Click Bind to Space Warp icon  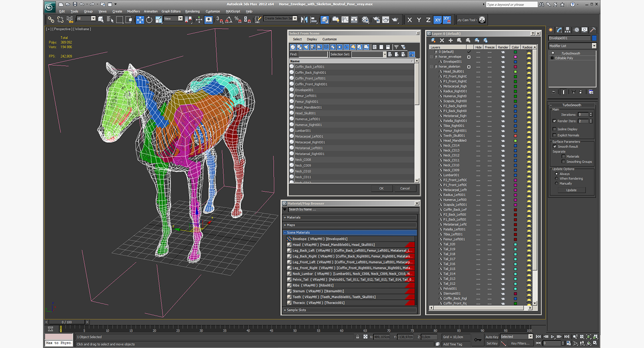(70, 20)
